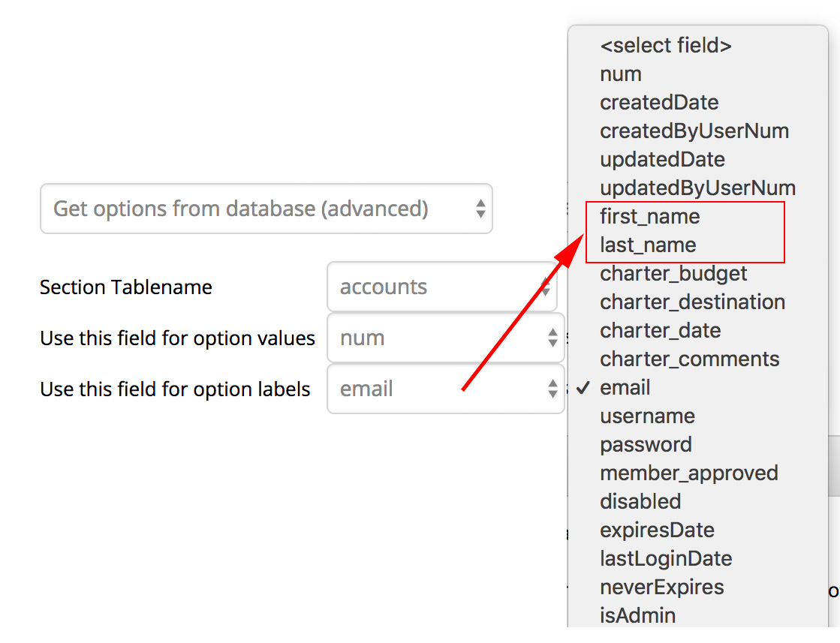Image resolution: width=840 pixels, height=643 pixels.
Task: Choose createdDate from the open list
Action: click(659, 103)
